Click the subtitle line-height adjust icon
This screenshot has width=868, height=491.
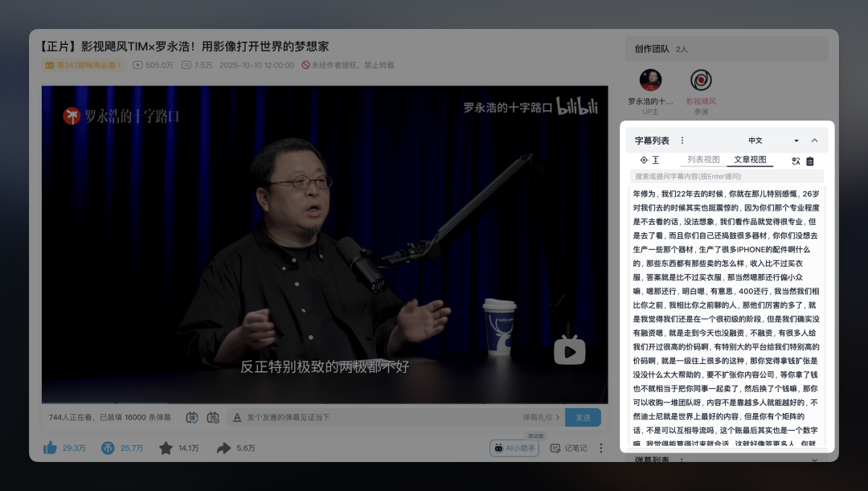tap(656, 160)
